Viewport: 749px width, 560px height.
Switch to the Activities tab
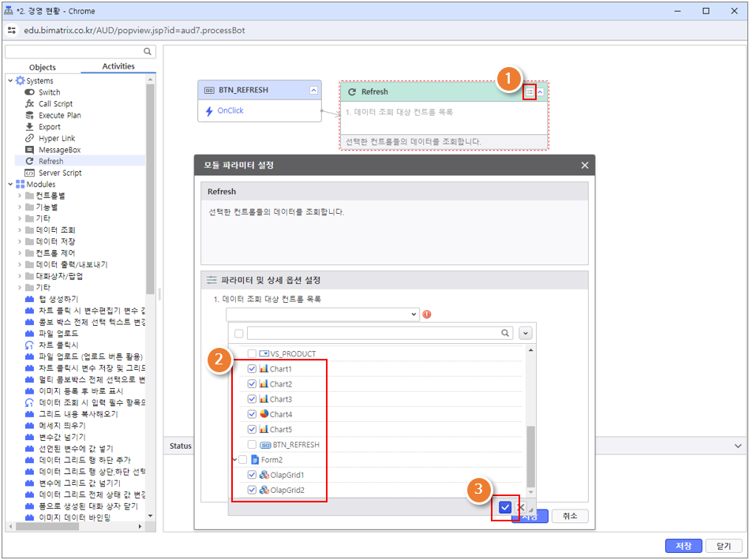coord(118,67)
